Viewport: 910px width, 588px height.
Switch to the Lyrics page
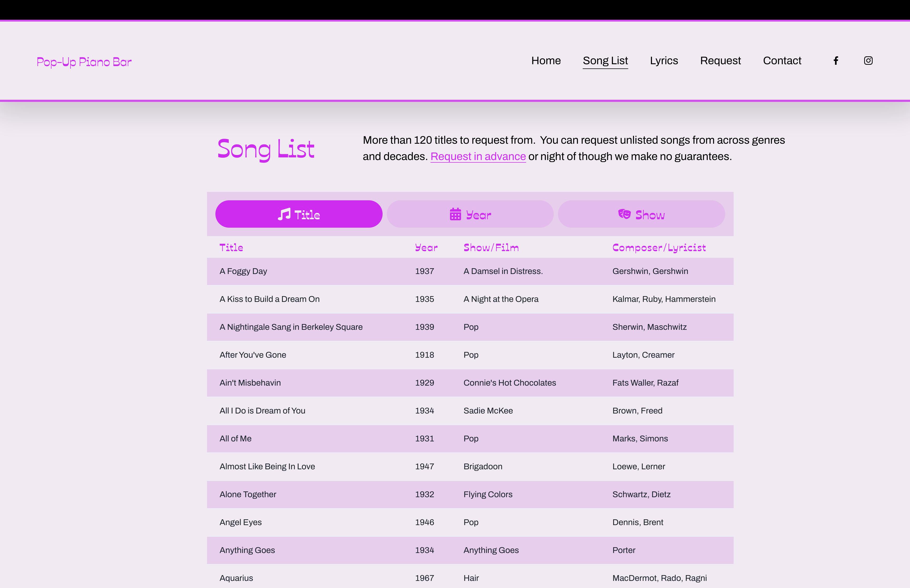[664, 60]
